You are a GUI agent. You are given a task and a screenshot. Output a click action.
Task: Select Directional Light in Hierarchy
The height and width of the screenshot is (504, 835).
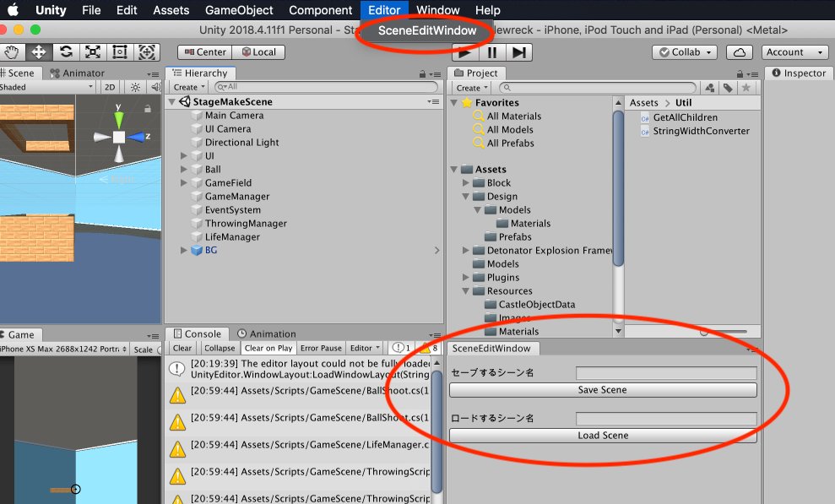click(241, 143)
